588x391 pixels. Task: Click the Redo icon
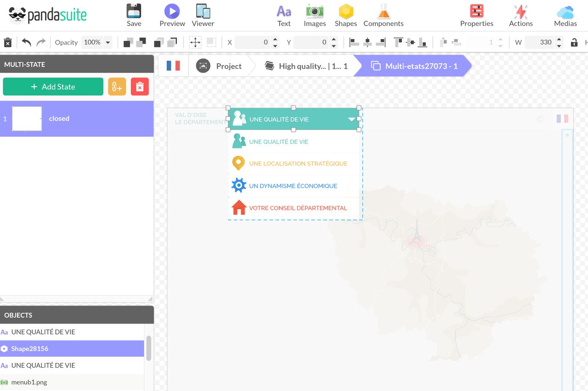coord(40,42)
